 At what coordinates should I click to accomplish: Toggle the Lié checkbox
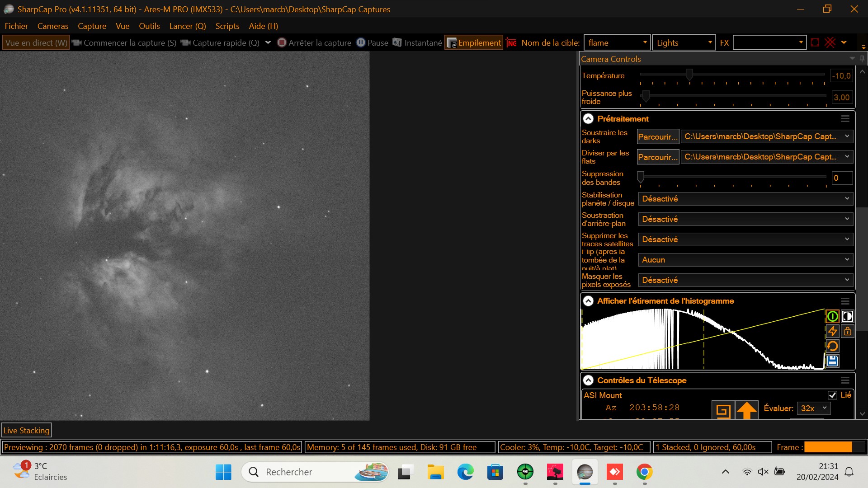832,395
